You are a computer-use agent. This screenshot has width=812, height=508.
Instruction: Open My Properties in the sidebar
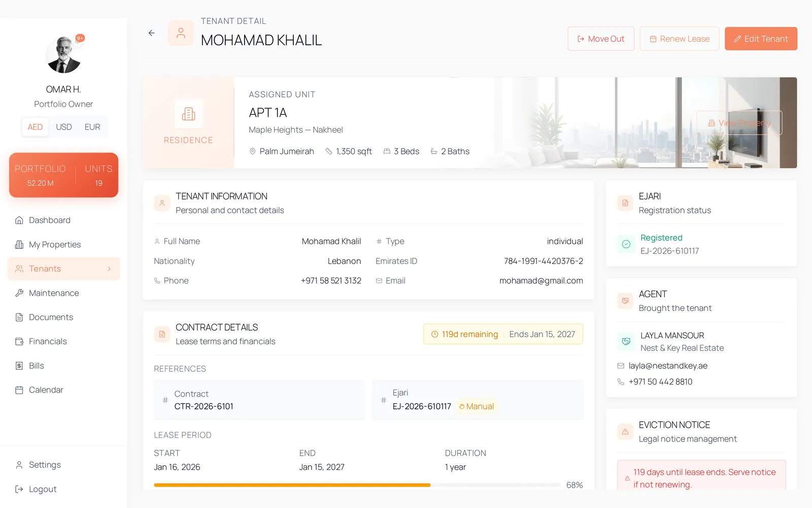pos(64,244)
